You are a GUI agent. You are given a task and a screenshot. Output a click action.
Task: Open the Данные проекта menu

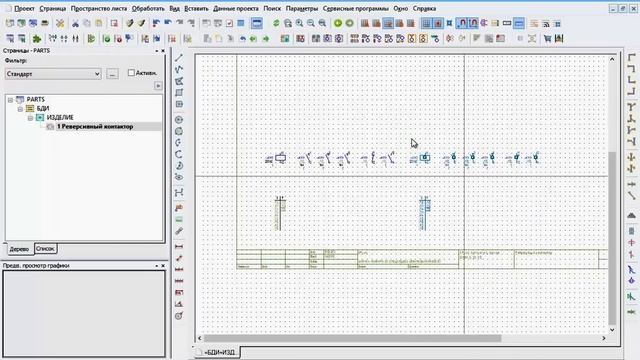click(236, 8)
